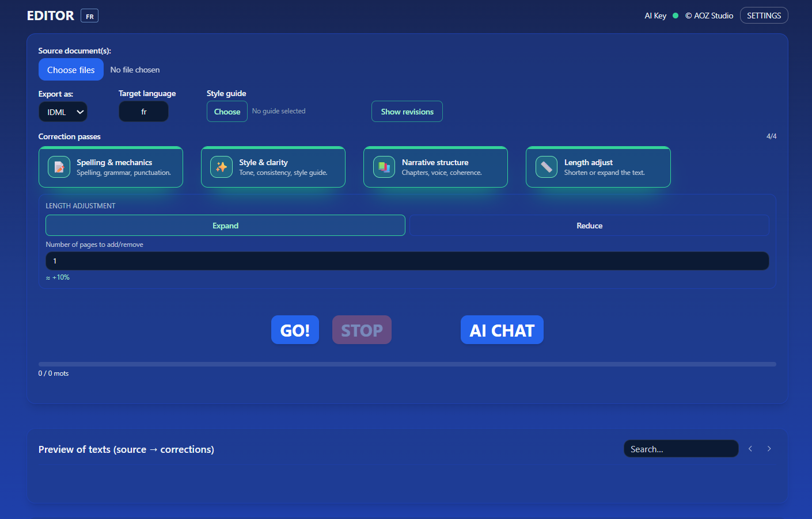Start processing with GO! button
The height and width of the screenshot is (519, 812).
pos(295,330)
